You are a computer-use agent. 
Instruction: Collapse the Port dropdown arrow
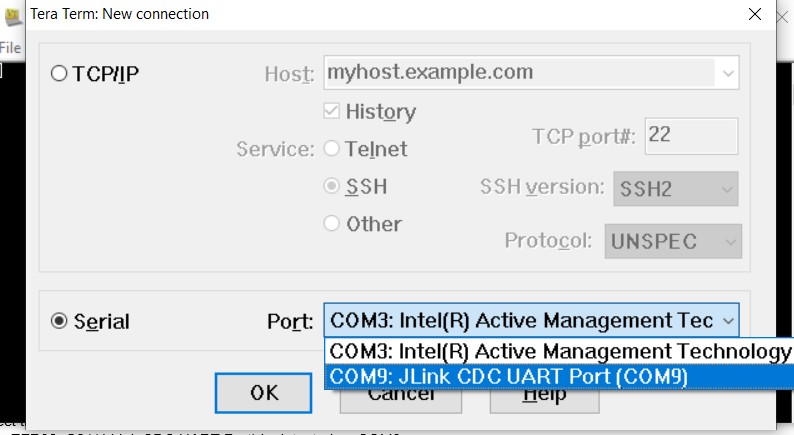click(x=727, y=321)
